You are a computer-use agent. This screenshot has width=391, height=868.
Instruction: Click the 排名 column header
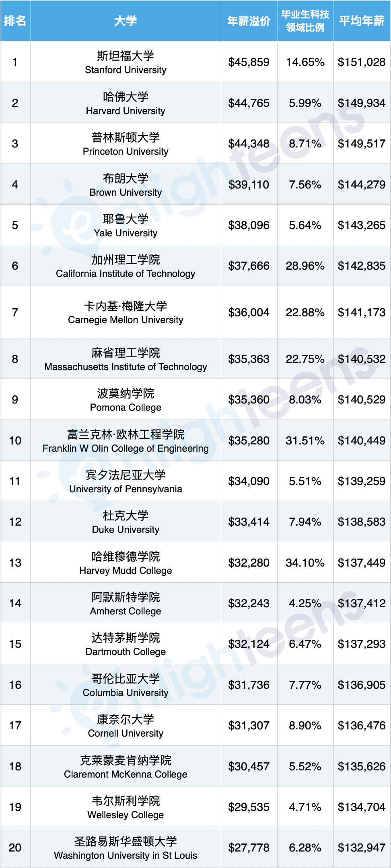coord(15,21)
